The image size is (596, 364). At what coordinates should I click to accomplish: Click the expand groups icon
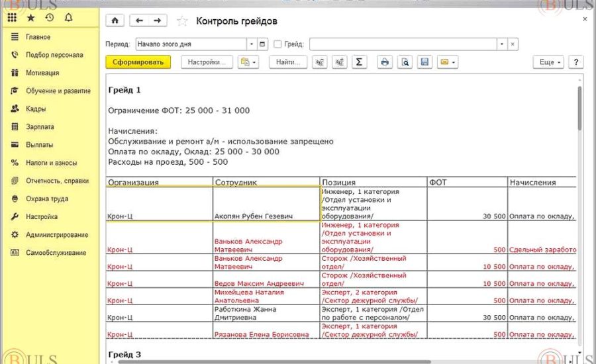(x=340, y=62)
